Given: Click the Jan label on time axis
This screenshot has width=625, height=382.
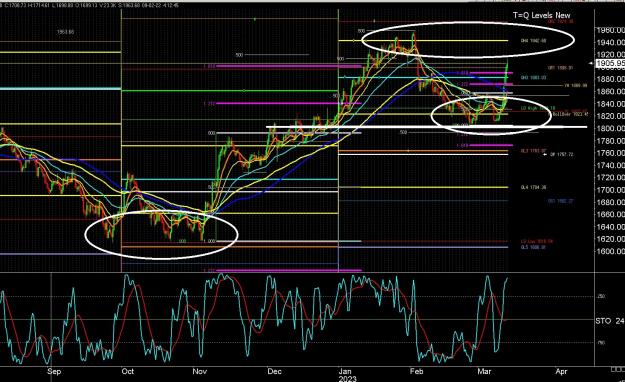Looking at the screenshot, I should (x=345, y=371).
